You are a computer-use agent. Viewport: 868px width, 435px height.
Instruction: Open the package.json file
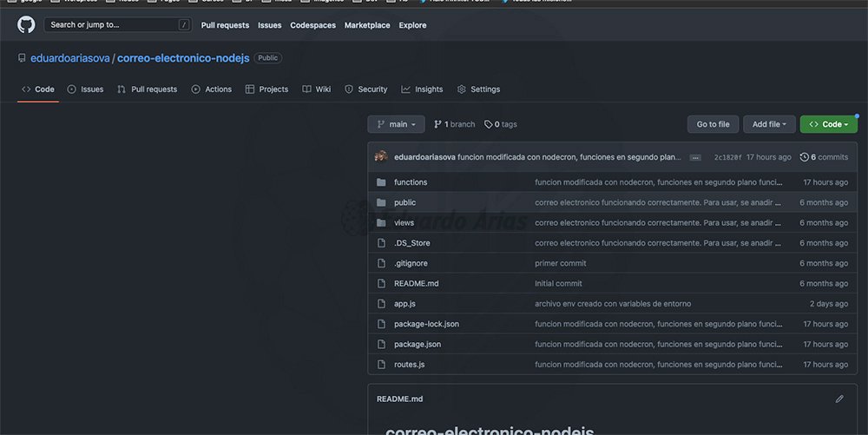[418, 344]
